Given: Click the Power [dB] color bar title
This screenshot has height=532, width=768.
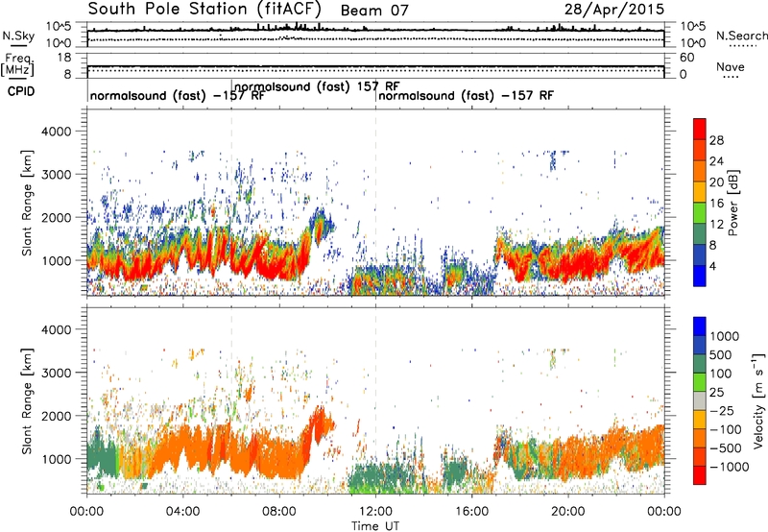Looking at the screenshot, I should 733,203.
